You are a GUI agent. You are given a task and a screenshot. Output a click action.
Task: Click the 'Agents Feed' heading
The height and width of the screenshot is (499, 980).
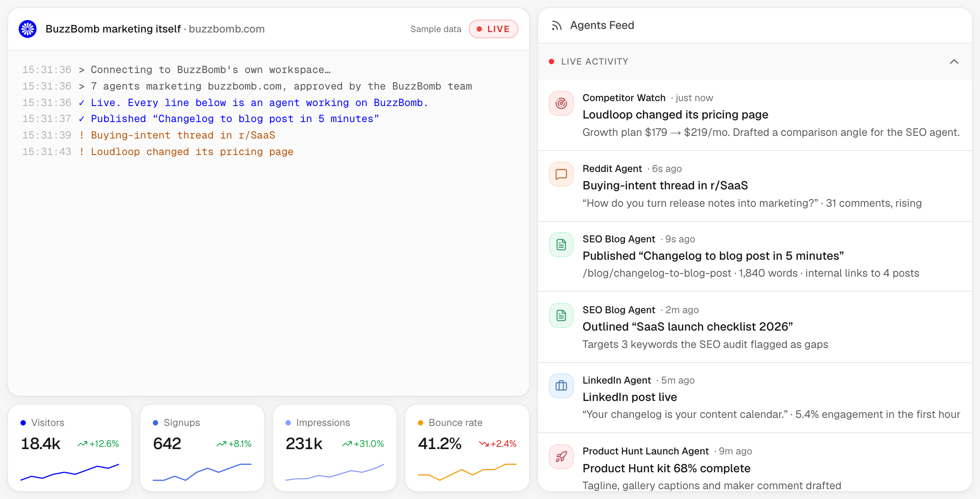[602, 25]
